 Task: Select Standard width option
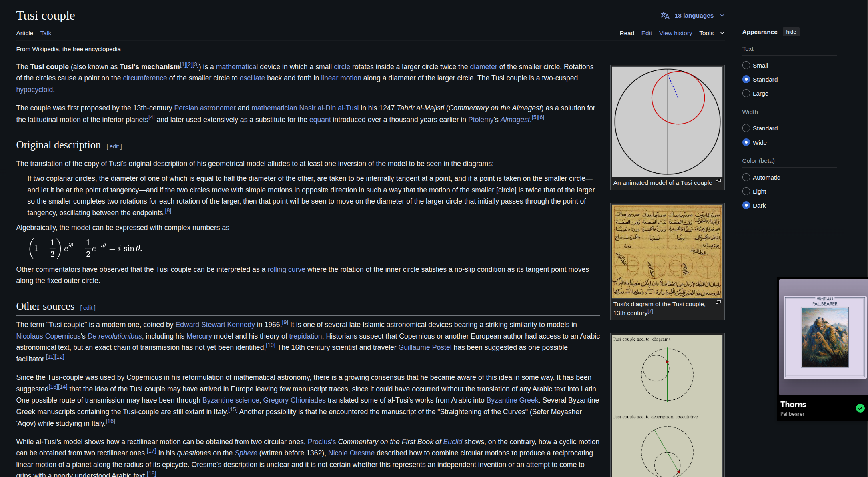(746, 128)
